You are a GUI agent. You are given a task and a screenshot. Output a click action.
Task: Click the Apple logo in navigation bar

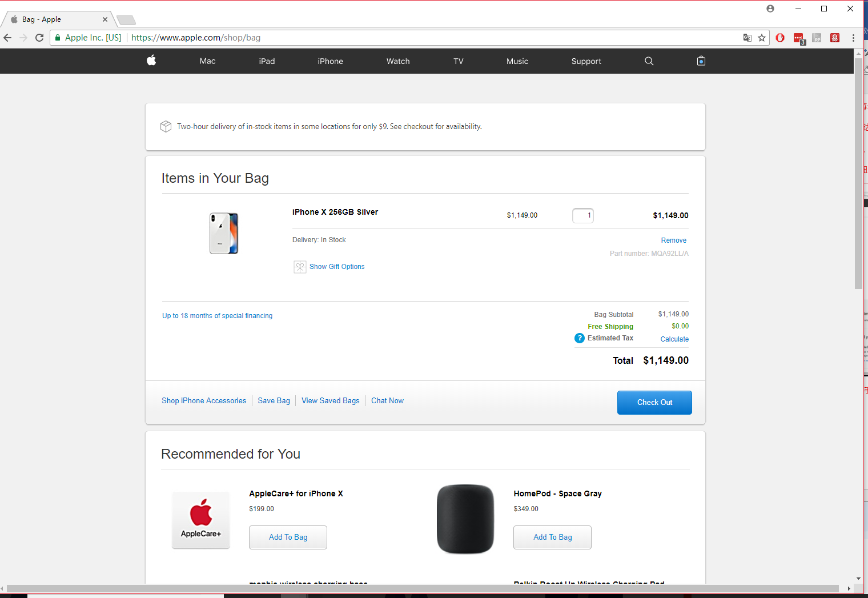pyautogui.click(x=151, y=61)
